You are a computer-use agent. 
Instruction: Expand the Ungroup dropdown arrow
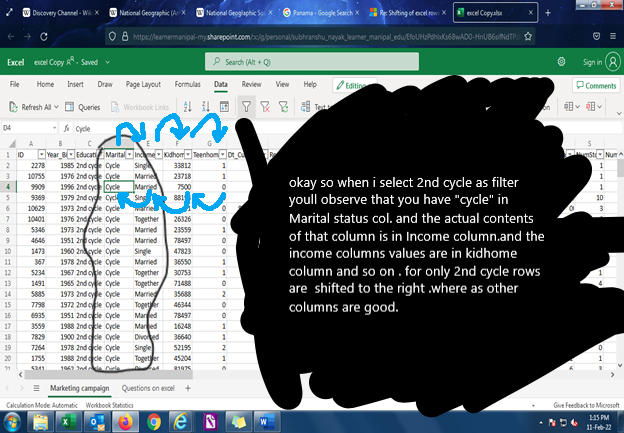599,107
